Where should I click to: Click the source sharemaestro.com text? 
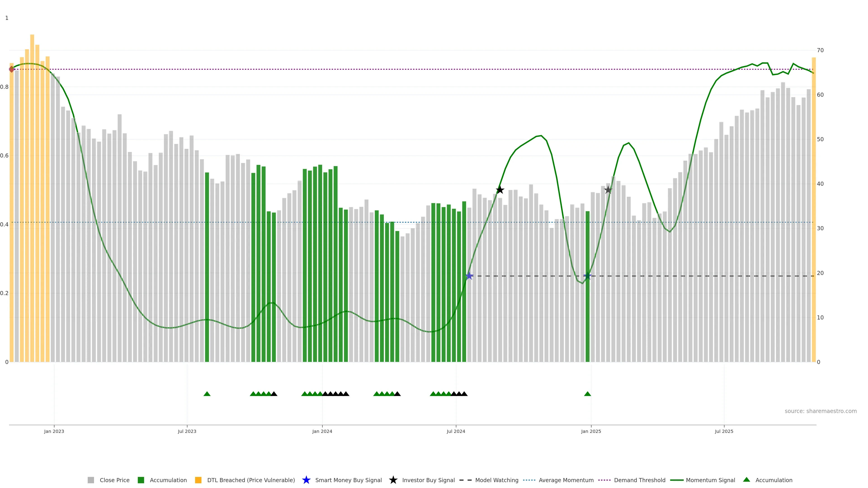[821, 411]
